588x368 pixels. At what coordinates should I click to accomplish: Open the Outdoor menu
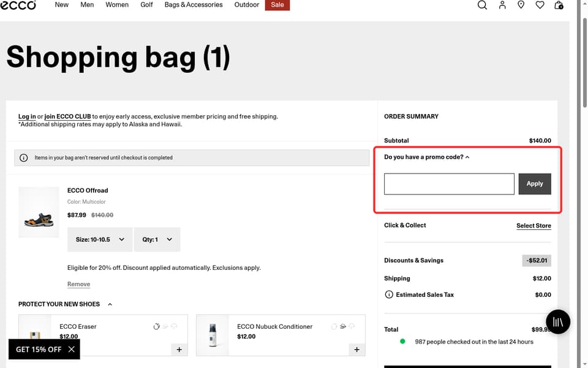247,5
